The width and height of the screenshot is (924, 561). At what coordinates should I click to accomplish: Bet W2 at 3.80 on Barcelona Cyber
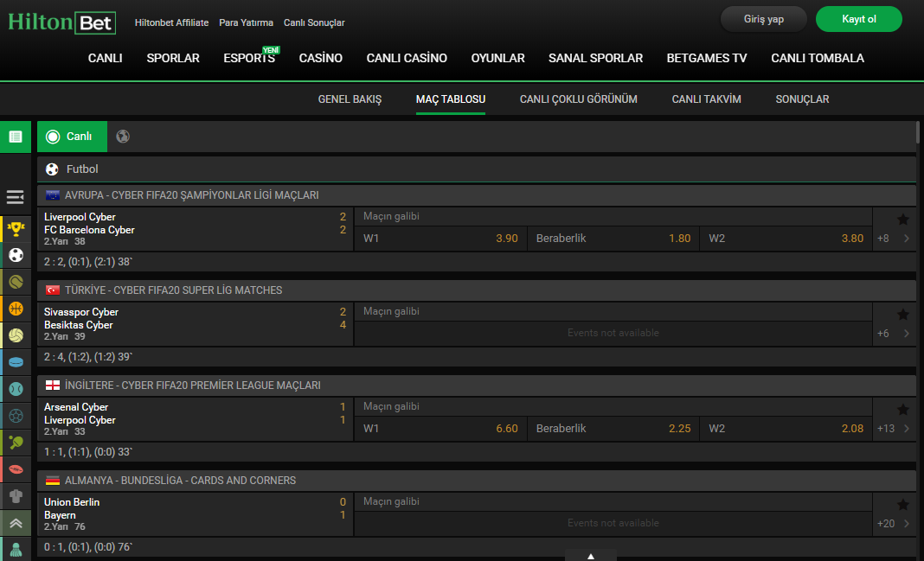click(x=786, y=239)
